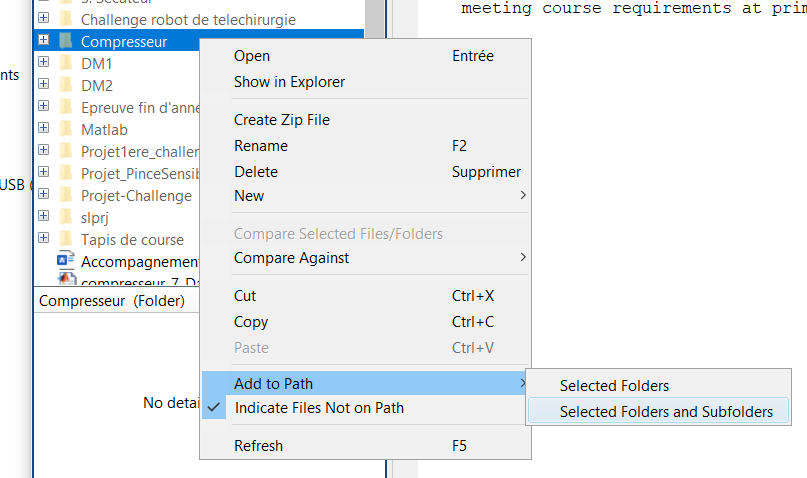Click the Compresseur folder icon
The width and height of the screenshot is (807, 478).
66,41
